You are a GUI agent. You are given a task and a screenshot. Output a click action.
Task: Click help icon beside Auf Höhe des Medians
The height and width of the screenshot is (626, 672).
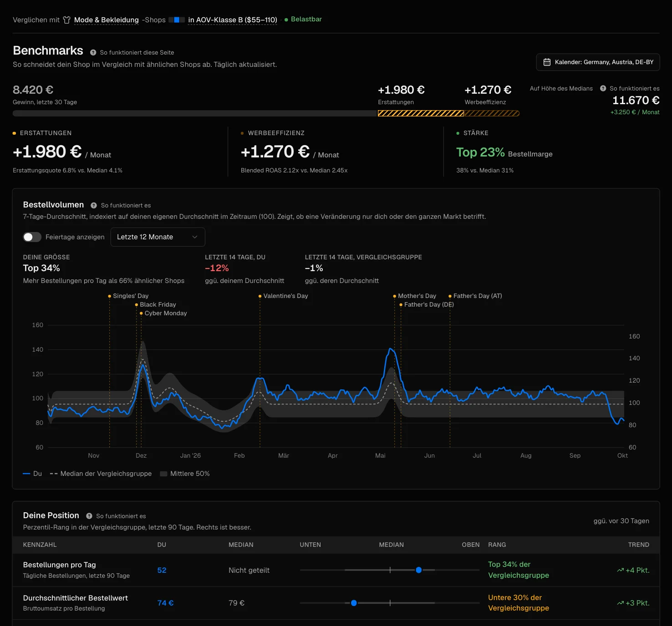coord(603,88)
